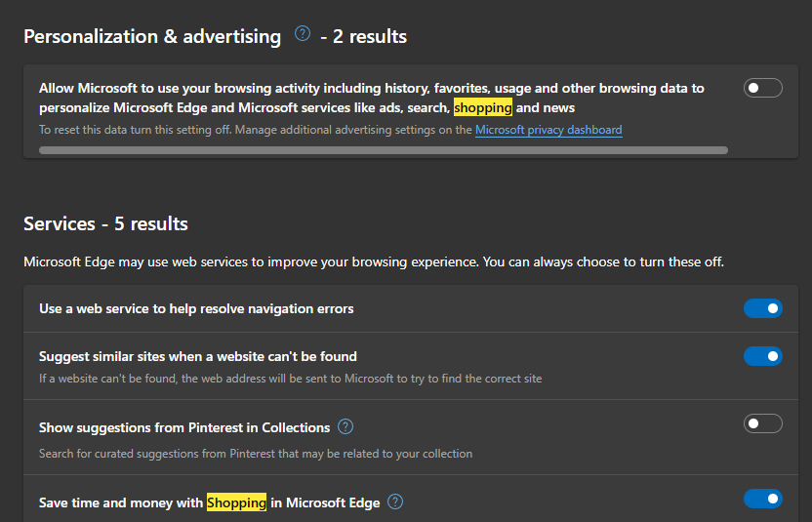Click the curated Pinterest suggestions description text
Viewport: 812px width, 522px height.
tap(256, 454)
